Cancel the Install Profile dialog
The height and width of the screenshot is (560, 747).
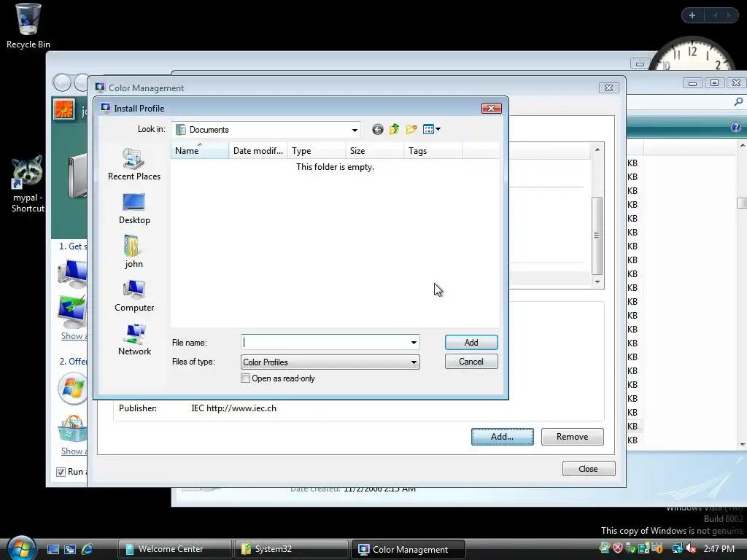pos(471,362)
